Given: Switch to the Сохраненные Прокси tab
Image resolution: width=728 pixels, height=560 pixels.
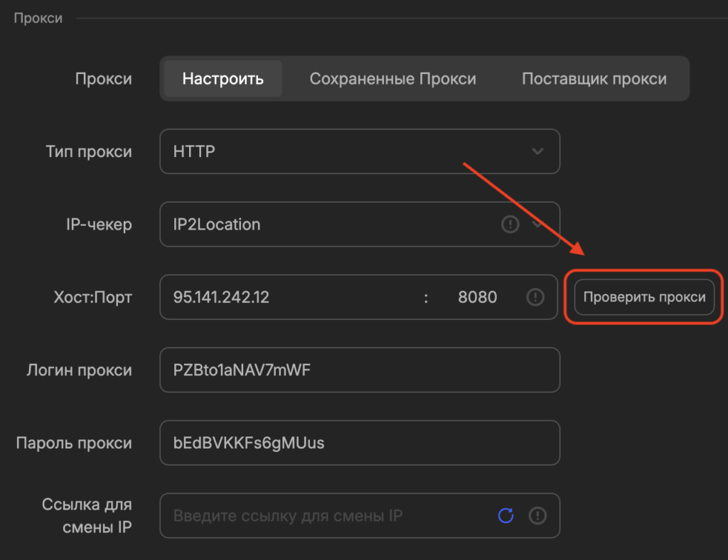Looking at the screenshot, I should click(x=392, y=79).
